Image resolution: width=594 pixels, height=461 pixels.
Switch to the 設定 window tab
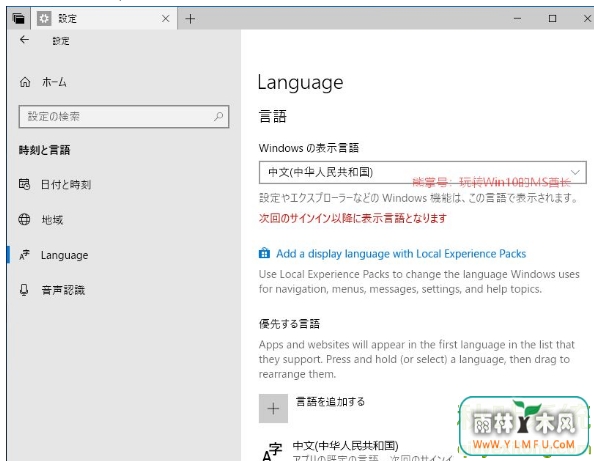pyautogui.click(x=103, y=19)
